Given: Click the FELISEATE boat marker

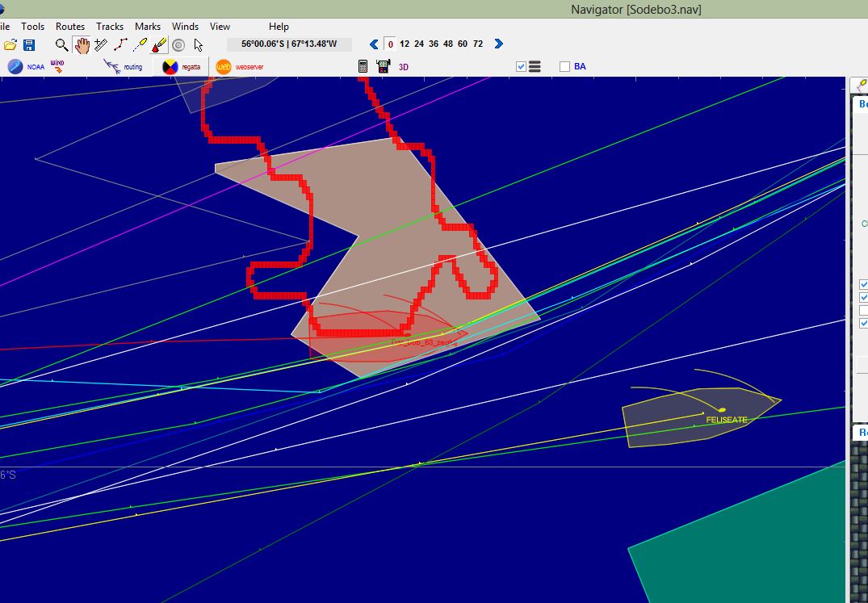Looking at the screenshot, I should (722, 410).
